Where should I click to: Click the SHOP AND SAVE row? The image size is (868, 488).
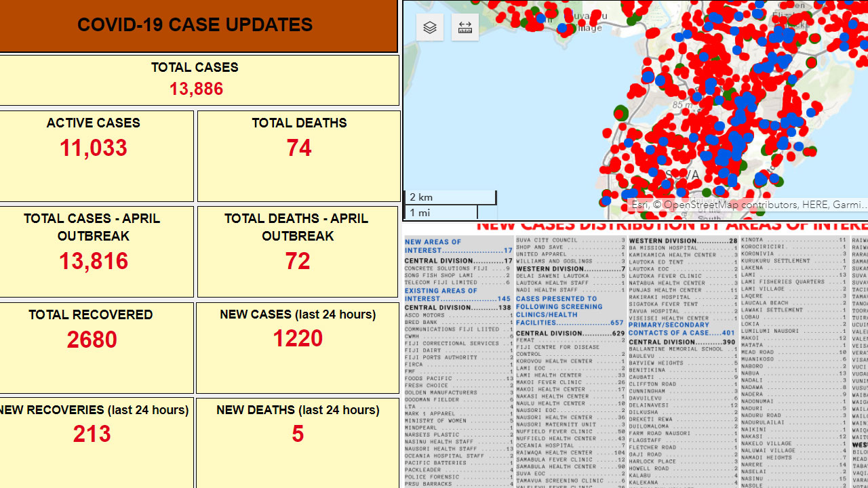pos(570,247)
